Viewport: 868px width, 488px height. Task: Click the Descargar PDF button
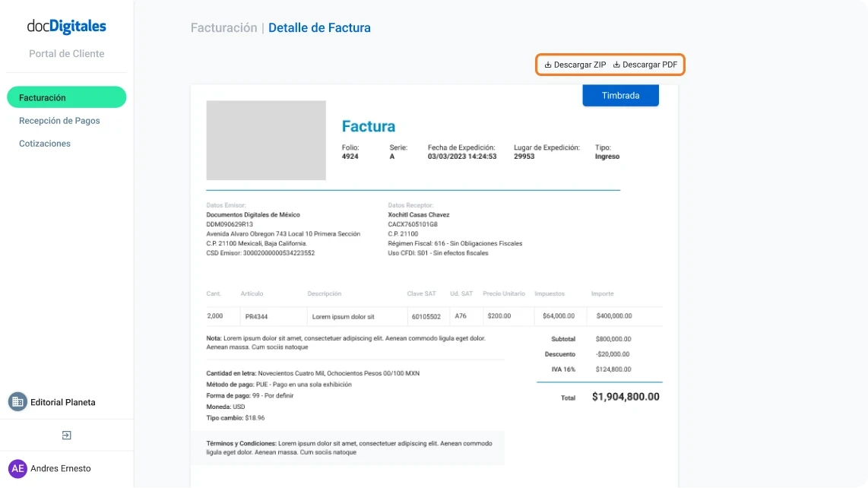point(645,65)
